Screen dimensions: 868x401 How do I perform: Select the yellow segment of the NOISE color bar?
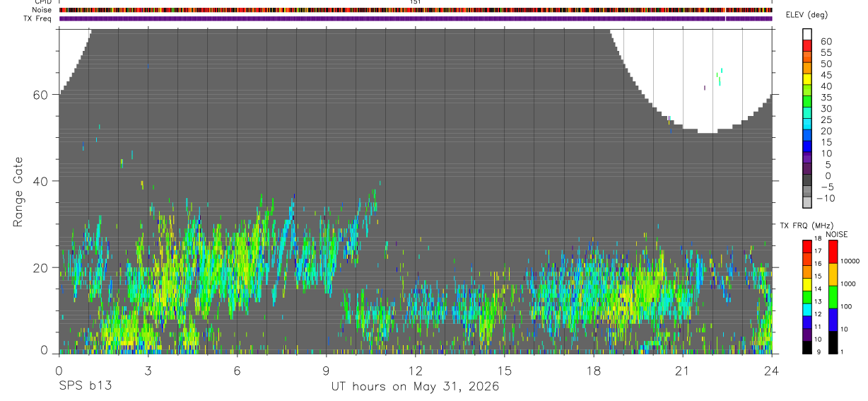(x=832, y=274)
